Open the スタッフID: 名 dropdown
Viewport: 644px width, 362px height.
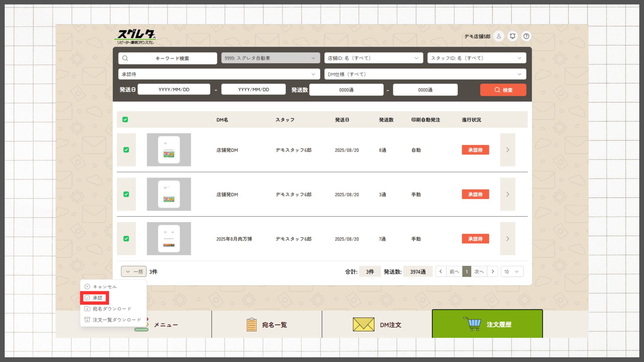pos(476,58)
